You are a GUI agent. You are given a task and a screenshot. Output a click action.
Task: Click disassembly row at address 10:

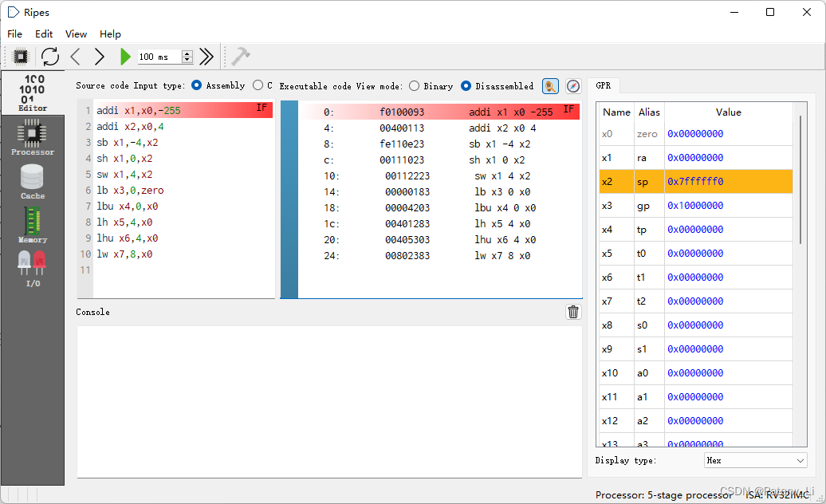(440, 176)
